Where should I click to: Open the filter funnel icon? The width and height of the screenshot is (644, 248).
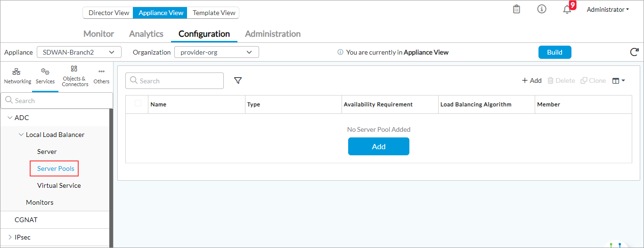[238, 81]
